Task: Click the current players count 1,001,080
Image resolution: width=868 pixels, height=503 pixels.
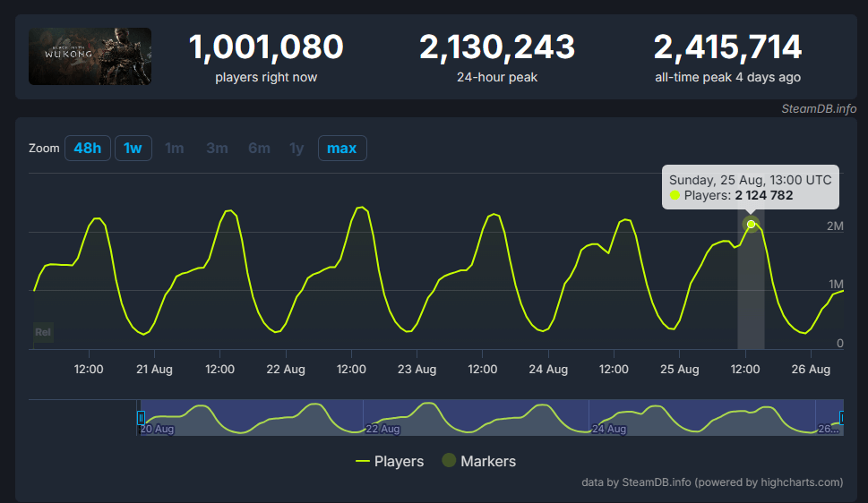Action: [x=266, y=47]
